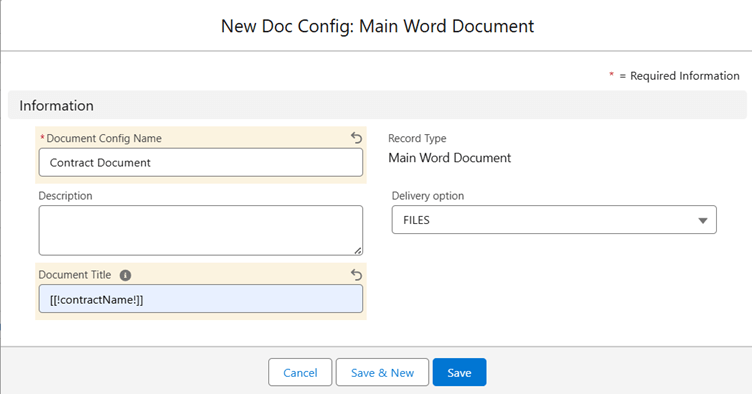Click the Document Title input field
The width and height of the screenshot is (752, 394).
tap(200, 299)
